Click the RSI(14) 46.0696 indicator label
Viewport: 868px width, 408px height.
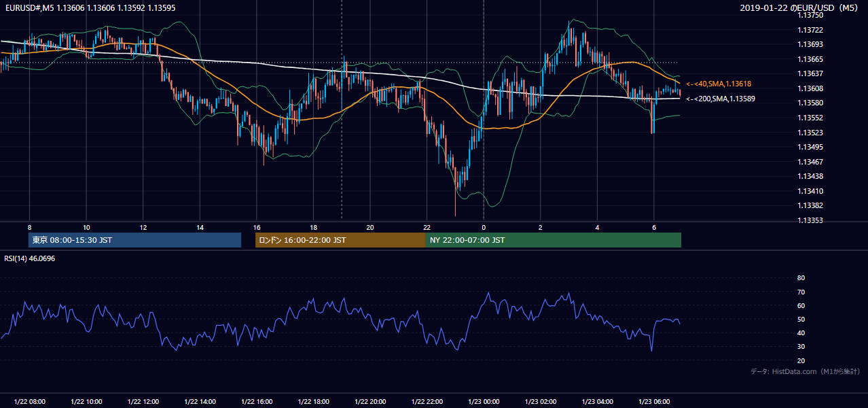click(30, 258)
